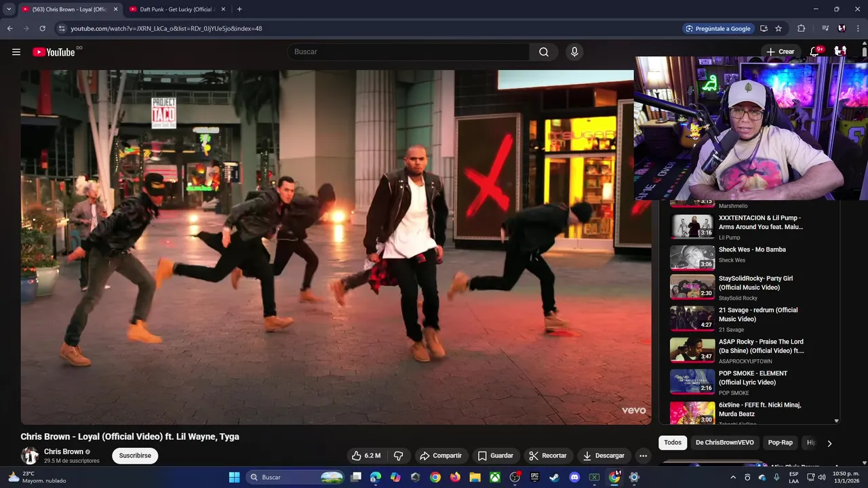Open the tab search dropdown arrow
The height and width of the screenshot is (488, 868).
(9, 9)
